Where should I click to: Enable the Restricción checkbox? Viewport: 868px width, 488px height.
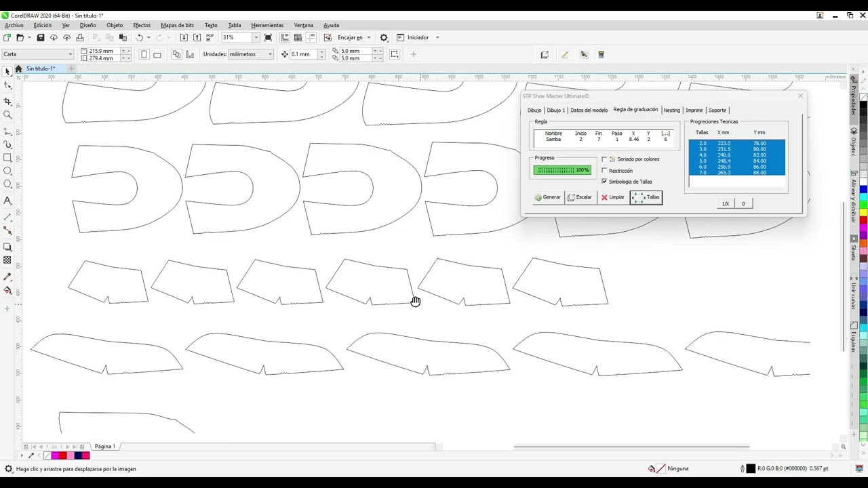(x=604, y=171)
